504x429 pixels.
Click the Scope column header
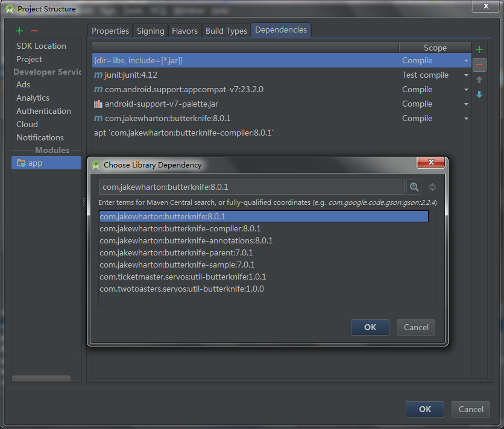click(435, 48)
